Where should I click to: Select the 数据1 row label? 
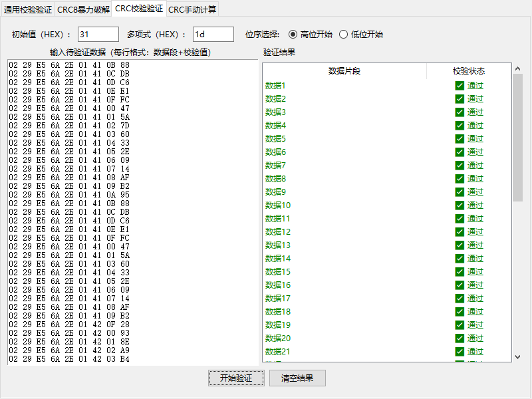[x=275, y=86]
